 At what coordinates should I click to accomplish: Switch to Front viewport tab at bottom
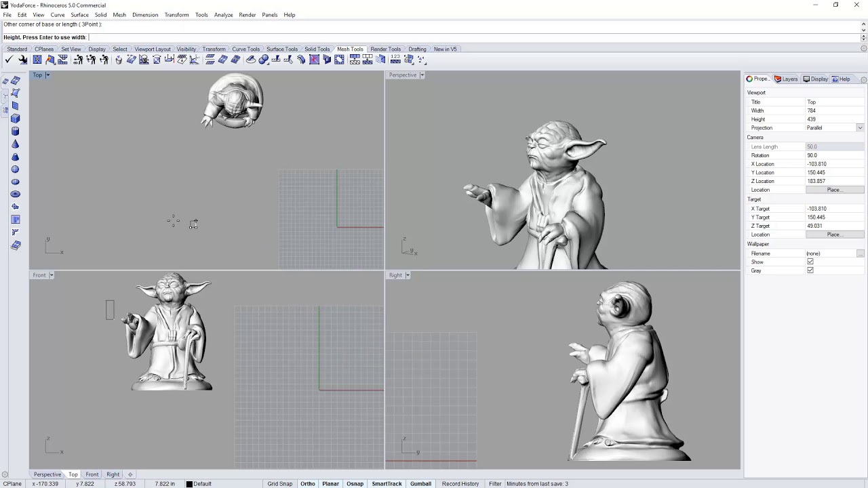[92, 474]
